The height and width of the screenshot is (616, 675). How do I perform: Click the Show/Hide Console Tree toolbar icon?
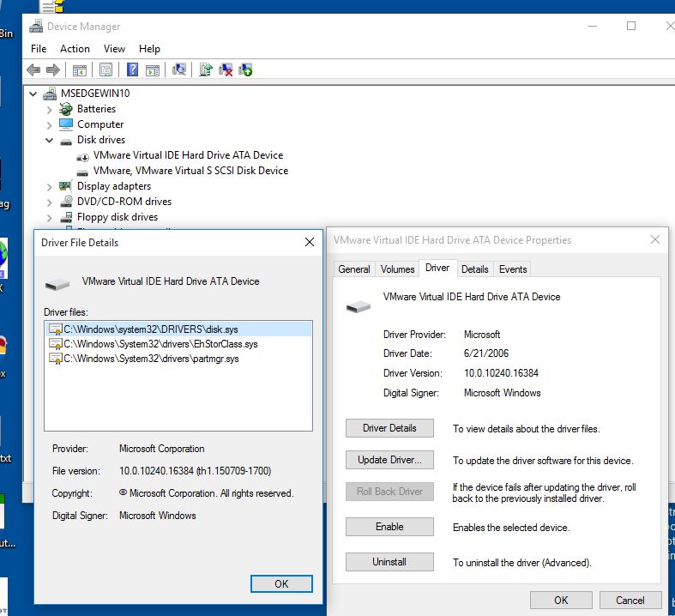[x=79, y=70]
